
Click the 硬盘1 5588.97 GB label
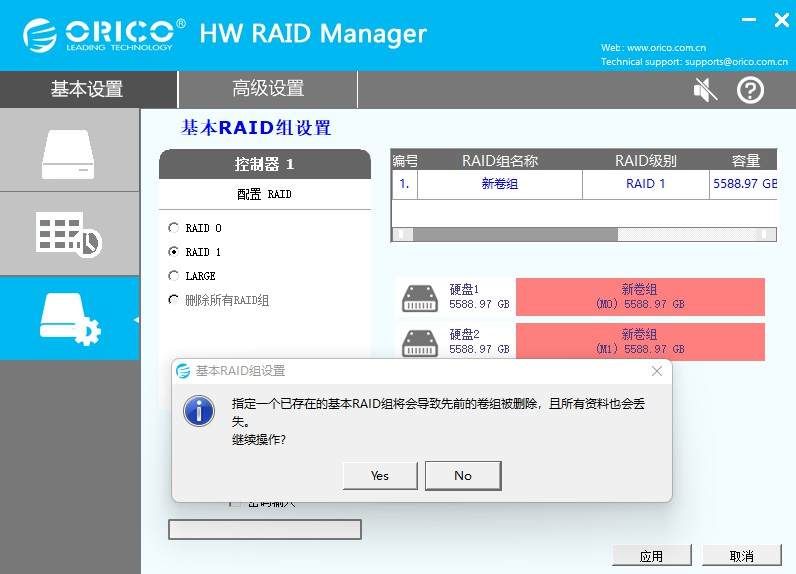click(x=479, y=296)
